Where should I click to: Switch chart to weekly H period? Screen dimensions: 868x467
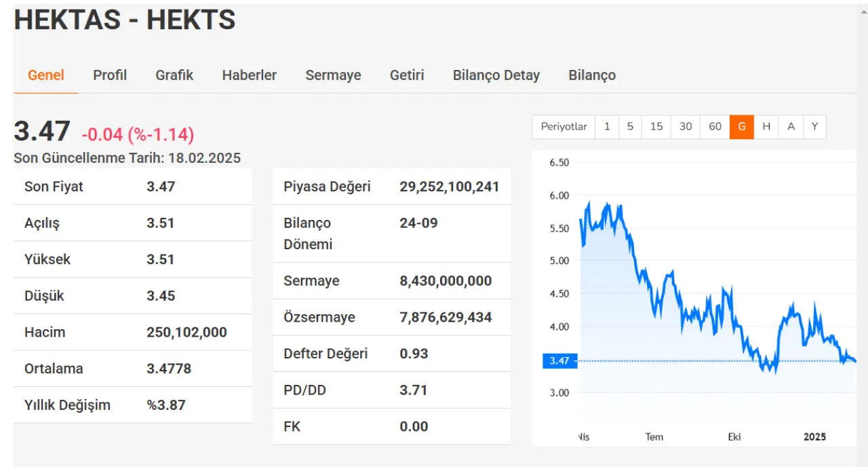tap(766, 127)
